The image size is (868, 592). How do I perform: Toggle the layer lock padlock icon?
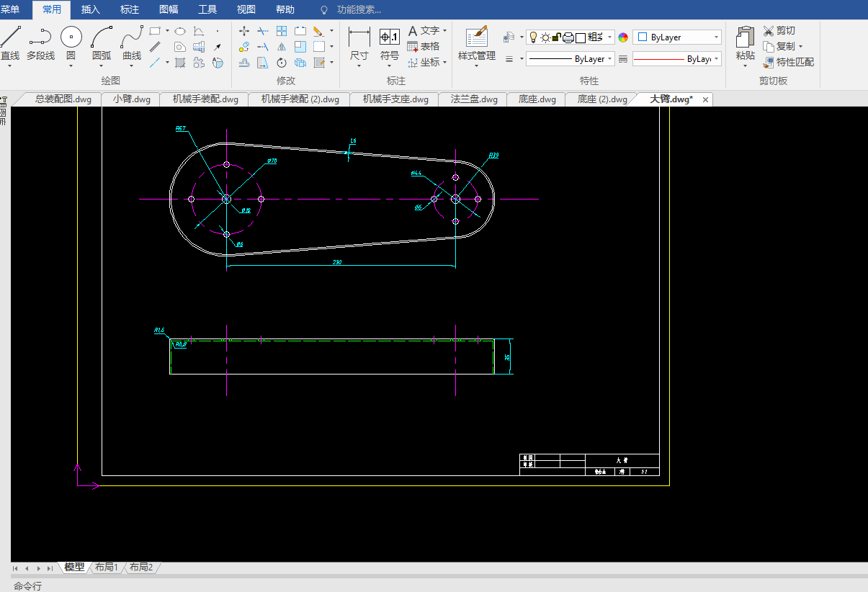pos(557,37)
